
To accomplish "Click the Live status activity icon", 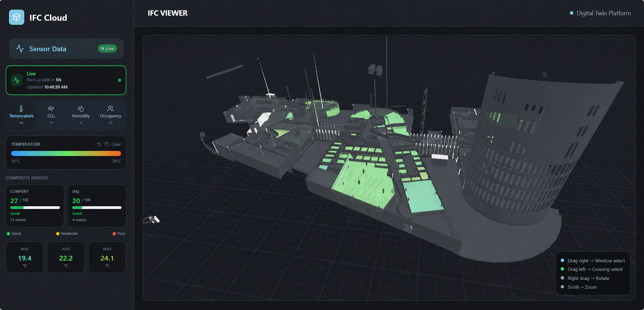I will click(x=16, y=80).
